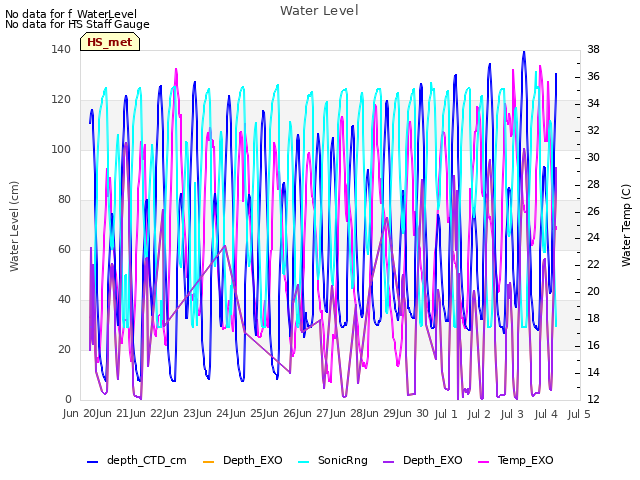
Task: Select the Depth_EXO label beside purple swatch
Action: [x=433, y=460]
